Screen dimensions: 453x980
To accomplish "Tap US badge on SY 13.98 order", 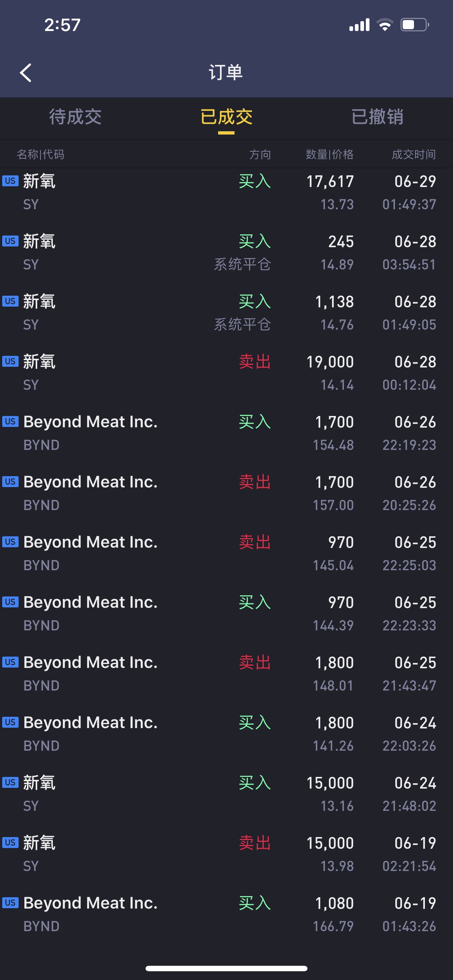I will pos(10,842).
